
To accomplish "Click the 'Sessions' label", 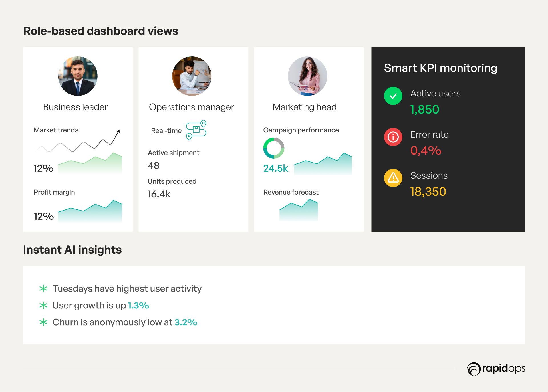I will coord(429,175).
